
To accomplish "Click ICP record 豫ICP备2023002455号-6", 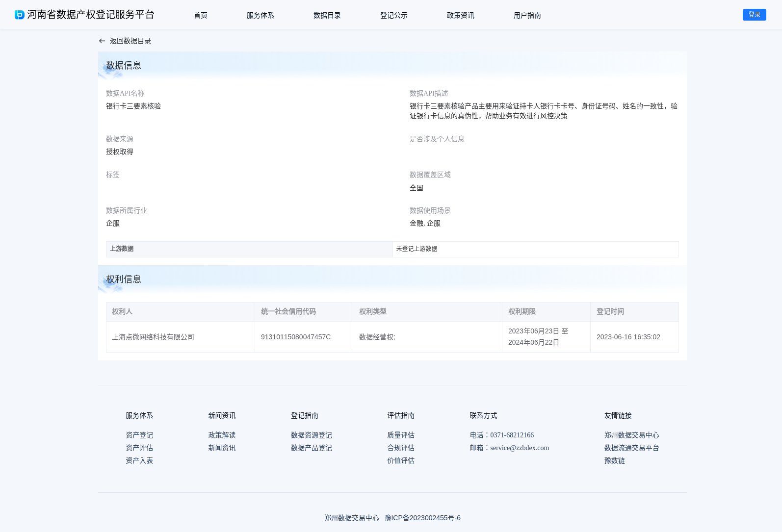I will tap(422, 518).
